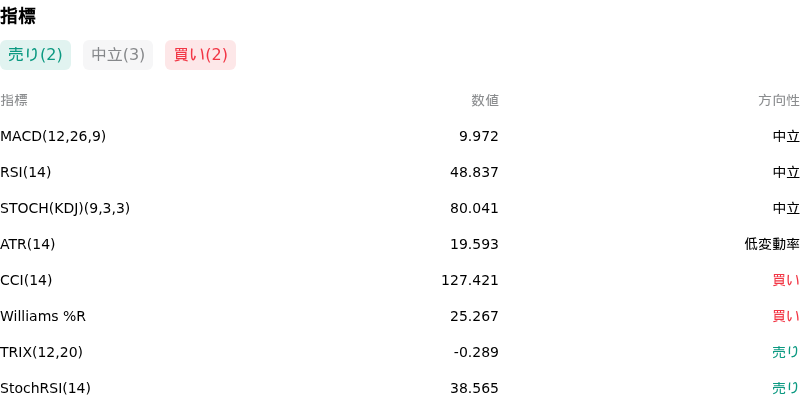800x398 pixels.
Task: Click the 数値 column header
Action: tap(485, 101)
